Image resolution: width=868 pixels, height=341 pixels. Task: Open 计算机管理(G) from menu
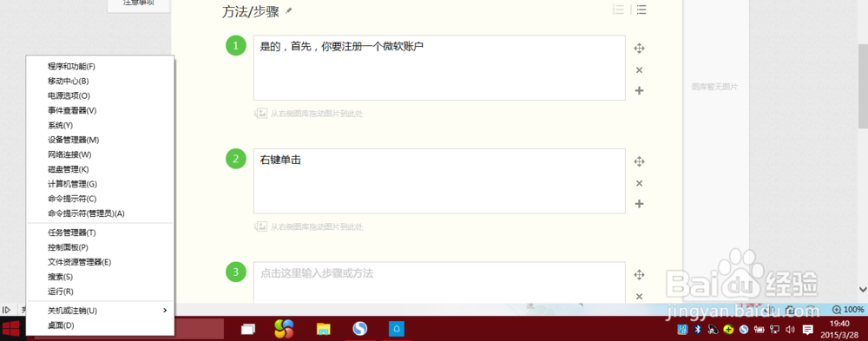[100, 184]
